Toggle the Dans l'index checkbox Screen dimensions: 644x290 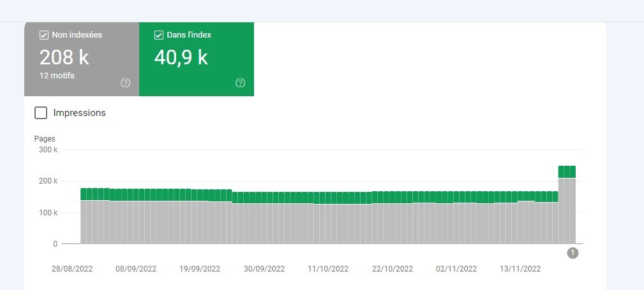coord(159,35)
